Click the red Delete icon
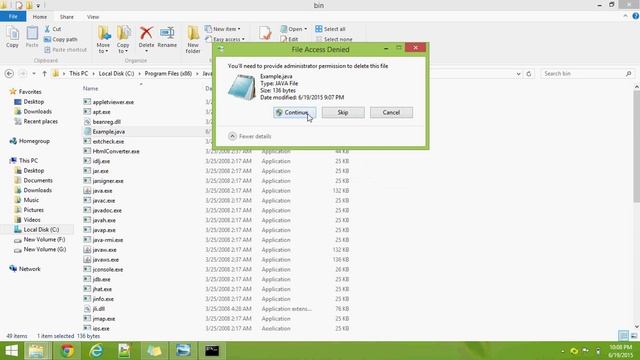The height and width of the screenshot is (360, 640). pyautogui.click(x=146, y=34)
